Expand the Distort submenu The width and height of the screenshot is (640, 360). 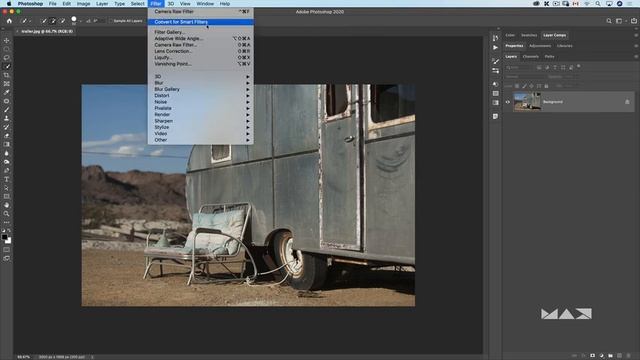tap(200, 96)
